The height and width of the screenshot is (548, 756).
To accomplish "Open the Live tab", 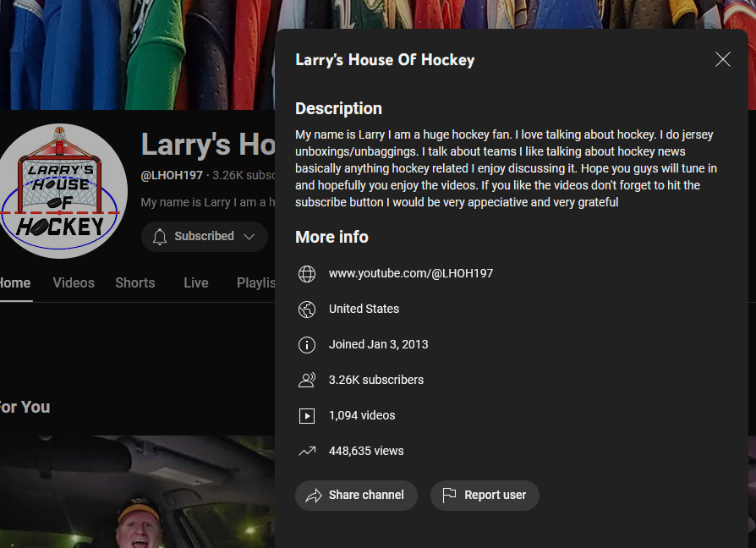I will click(x=195, y=283).
